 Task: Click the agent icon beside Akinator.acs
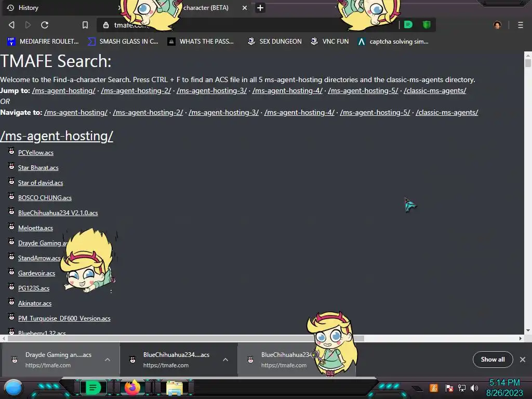[x=11, y=301]
